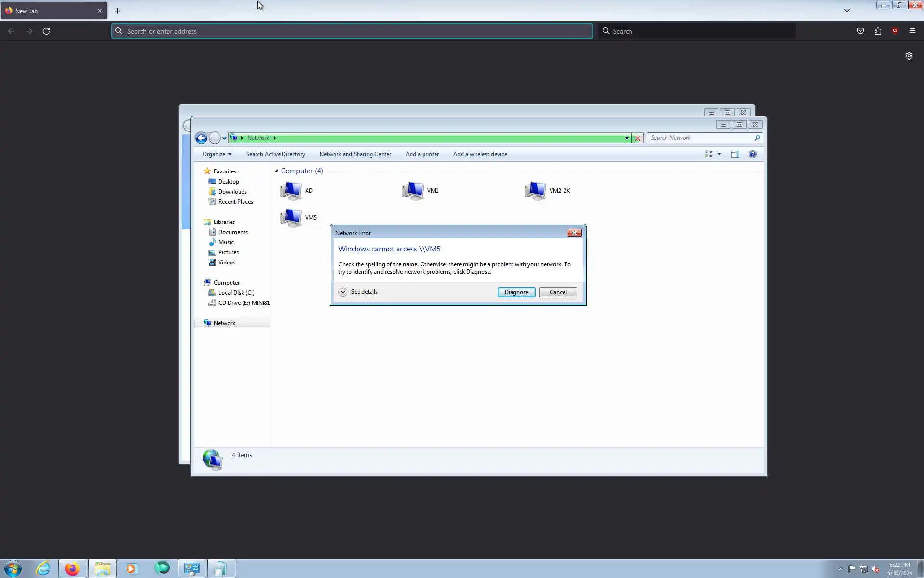Screen dimensions: 924x578
Task: Open Firefox hamburger application menu
Action: pyautogui.click(x=912, y=31)
